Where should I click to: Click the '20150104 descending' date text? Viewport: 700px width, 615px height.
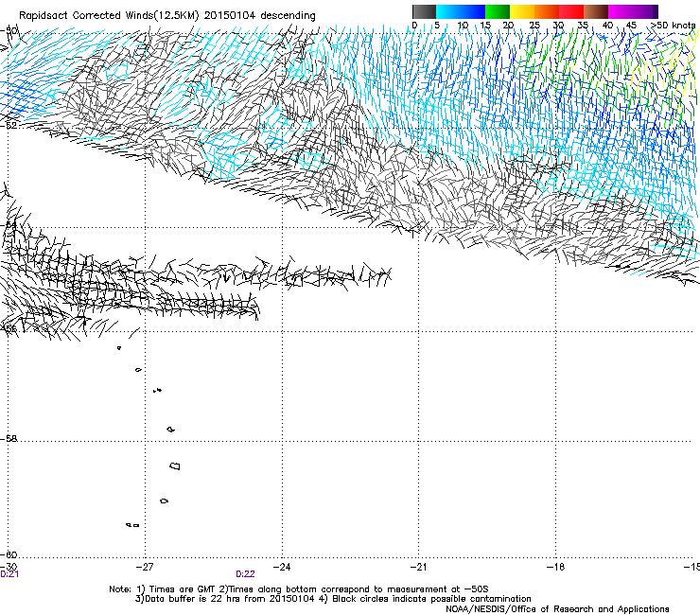pyautogui.click(x=260, y=16)
